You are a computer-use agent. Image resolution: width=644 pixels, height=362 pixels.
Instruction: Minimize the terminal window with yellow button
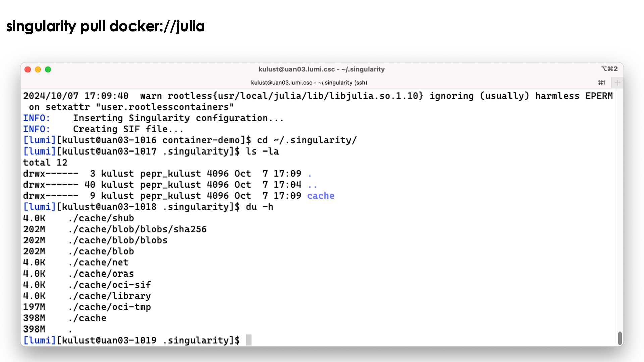pos(38,69)
